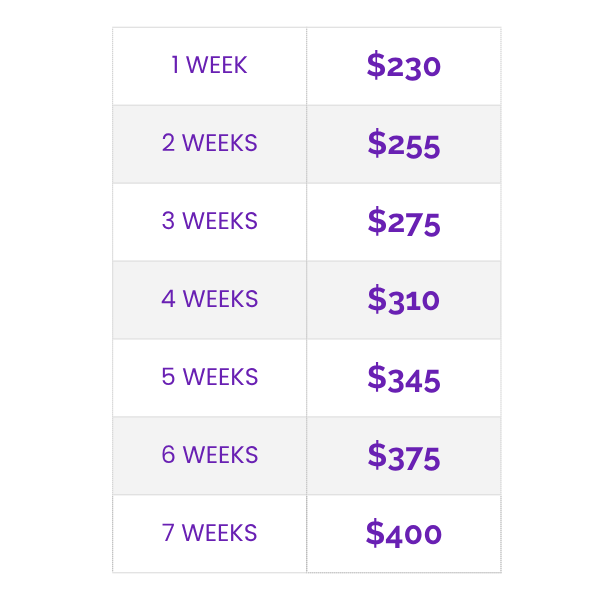Select the $345 price

point(403,378)
